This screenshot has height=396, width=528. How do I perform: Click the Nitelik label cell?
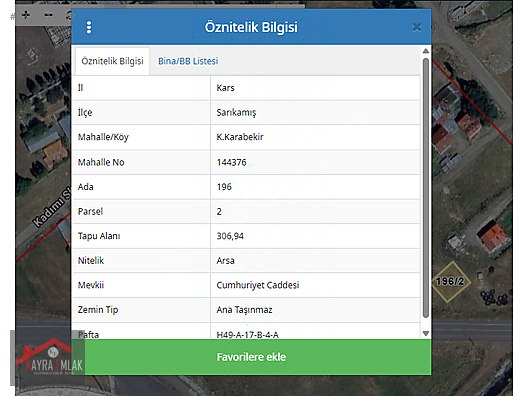point(141,261)
